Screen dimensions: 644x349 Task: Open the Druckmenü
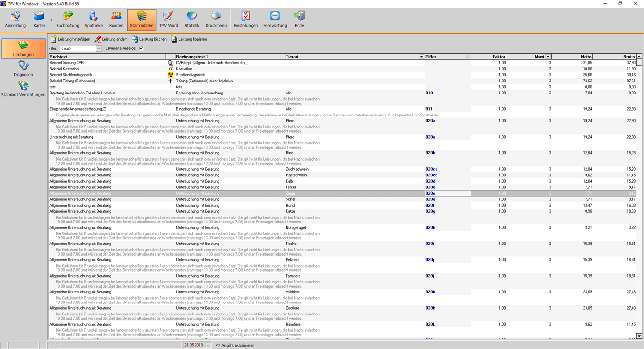(x=216, y=19)
